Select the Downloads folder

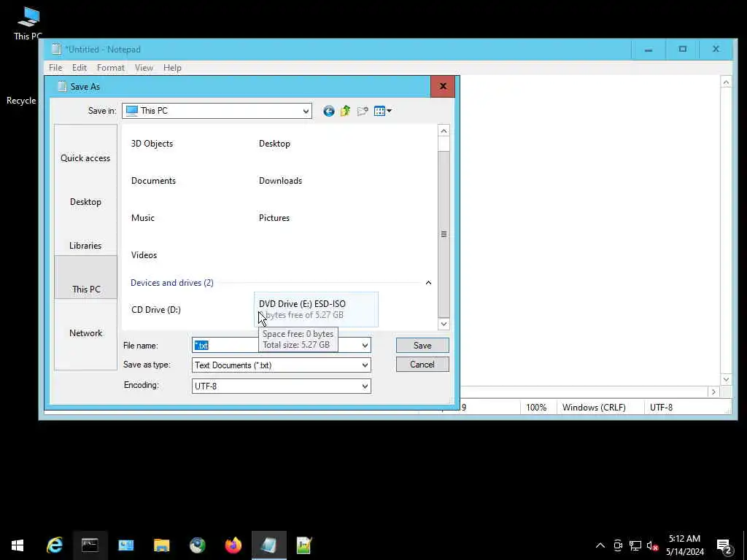point(280,181)
